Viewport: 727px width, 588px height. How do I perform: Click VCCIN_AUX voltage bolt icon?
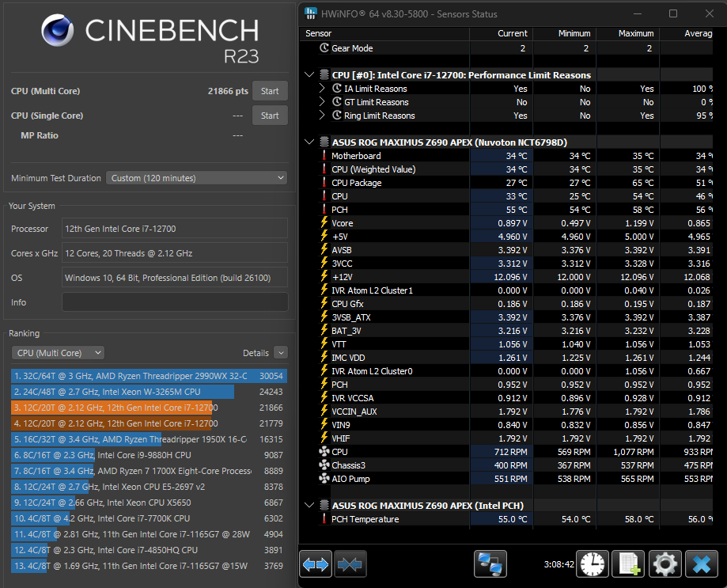click(x=324, y=411)
